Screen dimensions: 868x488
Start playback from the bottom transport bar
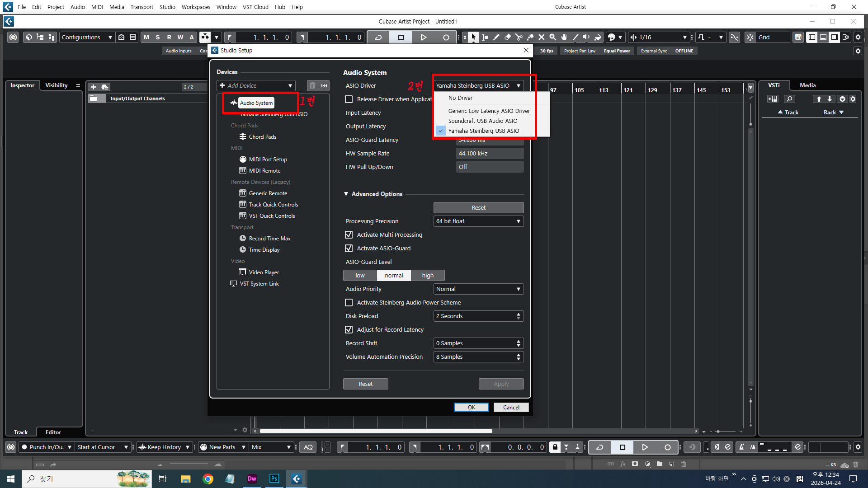click(x=645, y=447)
